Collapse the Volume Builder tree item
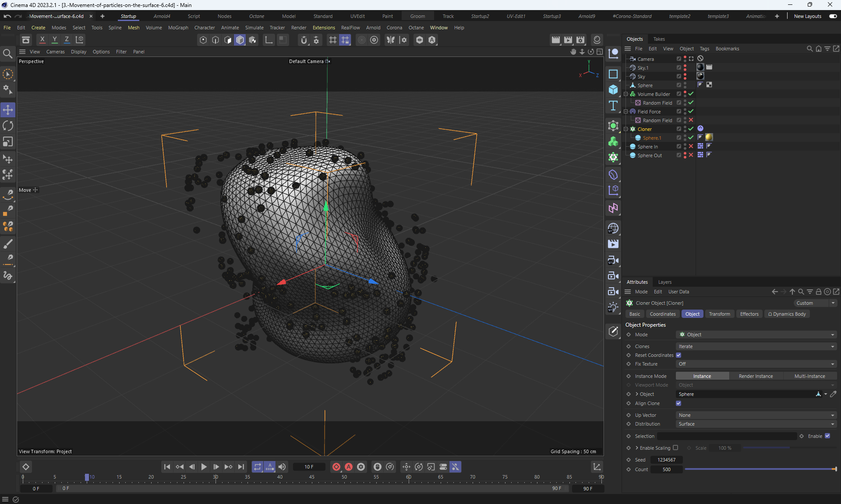Screen dimensions: 841x504 pos(626,94)
